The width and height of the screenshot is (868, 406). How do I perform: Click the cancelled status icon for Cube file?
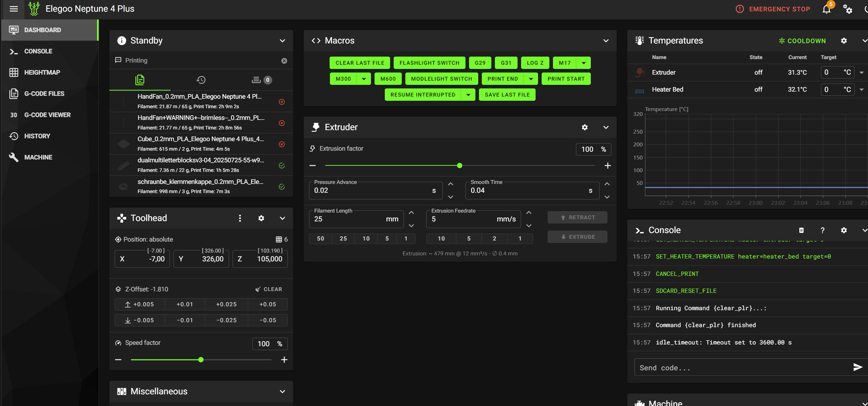pos(282,144)
